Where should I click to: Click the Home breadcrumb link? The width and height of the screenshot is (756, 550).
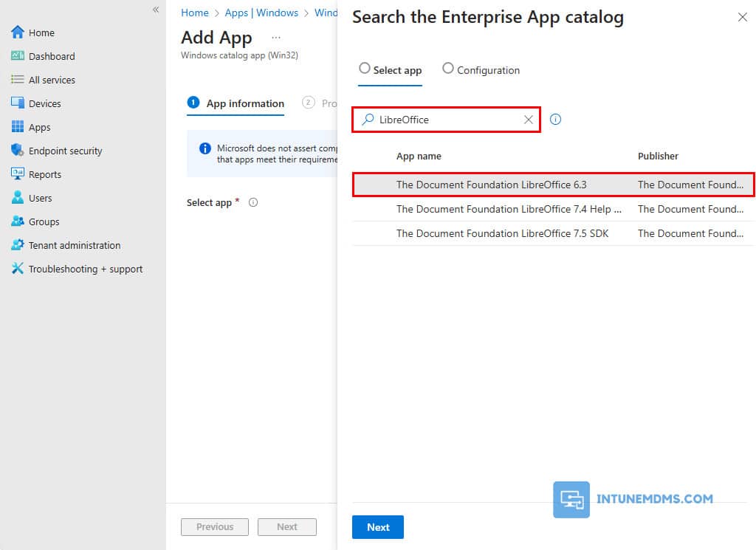coord(195,13)
